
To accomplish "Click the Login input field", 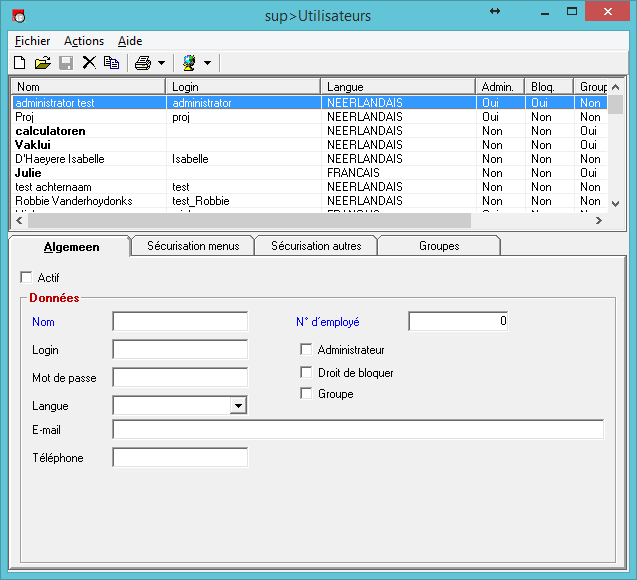I will 180,349.
